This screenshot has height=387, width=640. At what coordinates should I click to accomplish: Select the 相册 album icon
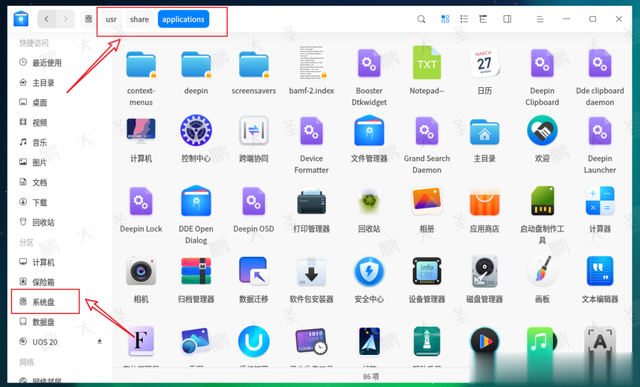pyautogui.click(x=427, y=201)
